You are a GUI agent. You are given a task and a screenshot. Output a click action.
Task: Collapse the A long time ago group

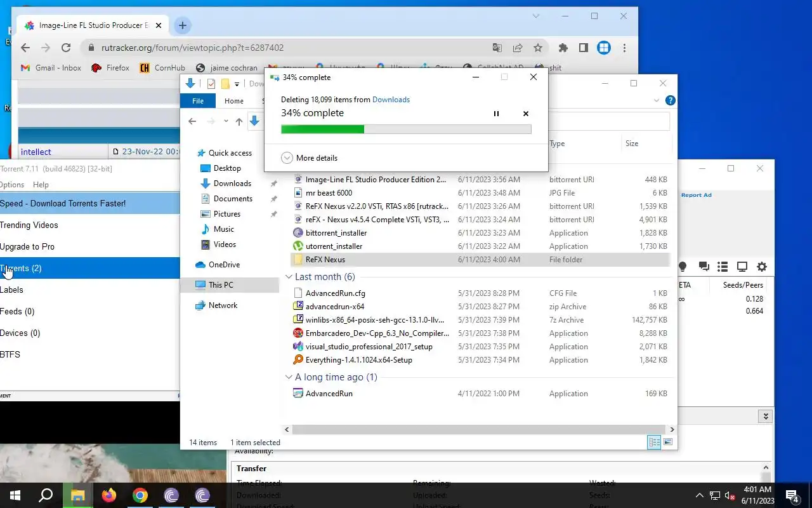click(x=289, y=377)
